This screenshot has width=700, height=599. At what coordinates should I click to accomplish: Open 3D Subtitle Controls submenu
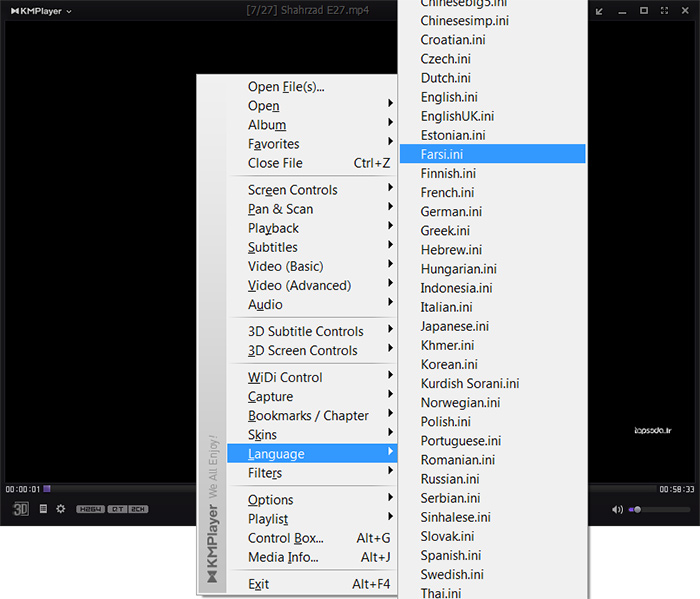[x=312, y=332]
